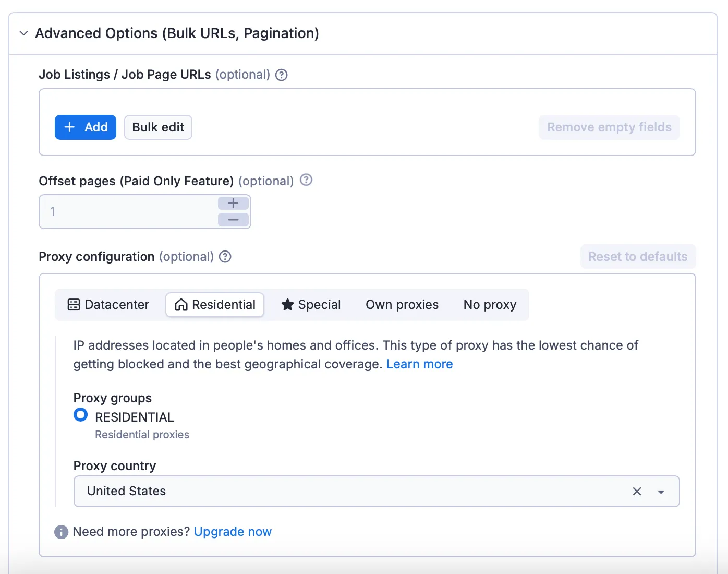Viewport: 728px width, 574px height.
Task: Open help icon for Proxy configuration
Action: click(x=225, y=257)
